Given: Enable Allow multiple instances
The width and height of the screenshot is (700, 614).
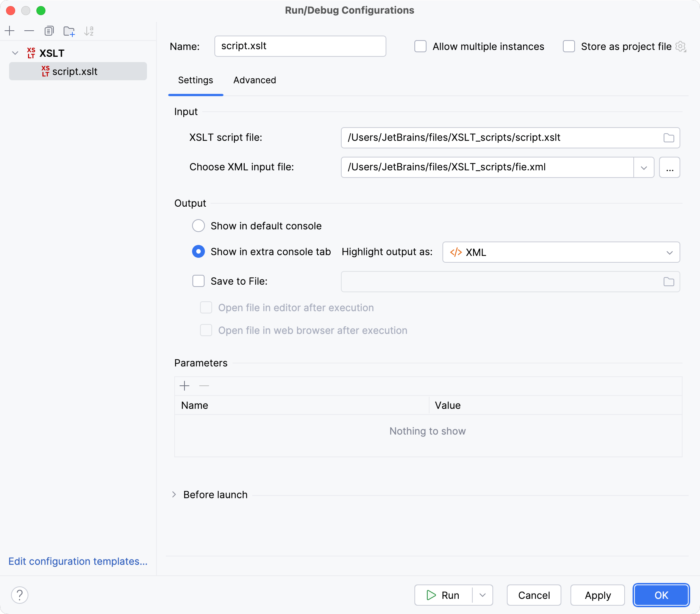Looking at the screenshot, I should [420, 46].
